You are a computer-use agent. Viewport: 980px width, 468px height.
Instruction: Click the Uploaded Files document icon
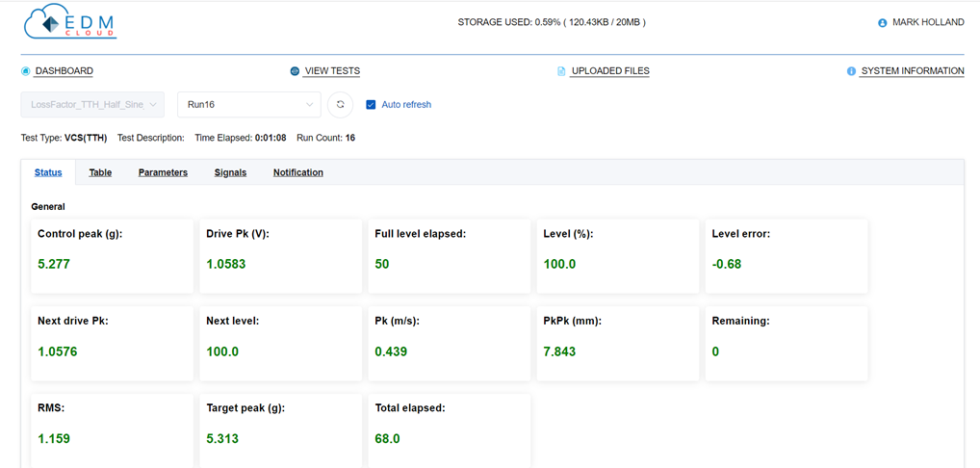(x=561, y=71)
